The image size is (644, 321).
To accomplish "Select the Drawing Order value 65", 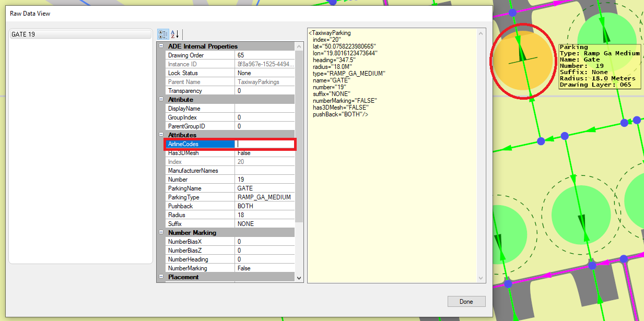I will (x=264, y=55).
